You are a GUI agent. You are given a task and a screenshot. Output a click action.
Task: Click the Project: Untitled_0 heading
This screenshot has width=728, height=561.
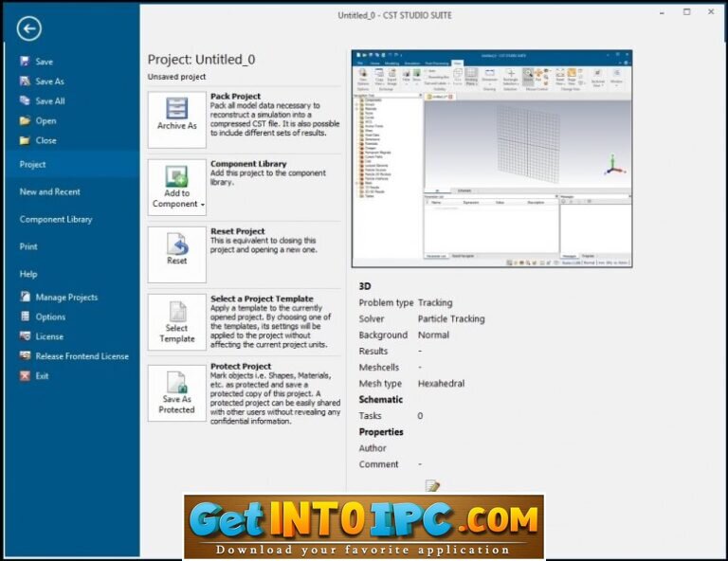point(201,60)
